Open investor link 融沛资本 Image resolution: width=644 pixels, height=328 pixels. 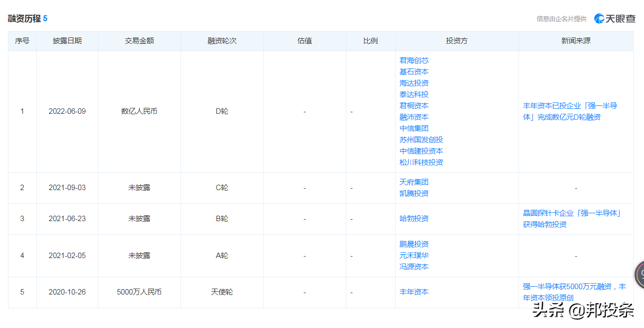(x=414, y=117)
